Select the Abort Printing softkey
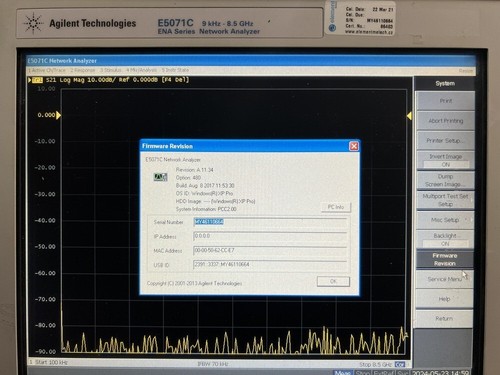This screenshot has height=375, width=500. 445,121
